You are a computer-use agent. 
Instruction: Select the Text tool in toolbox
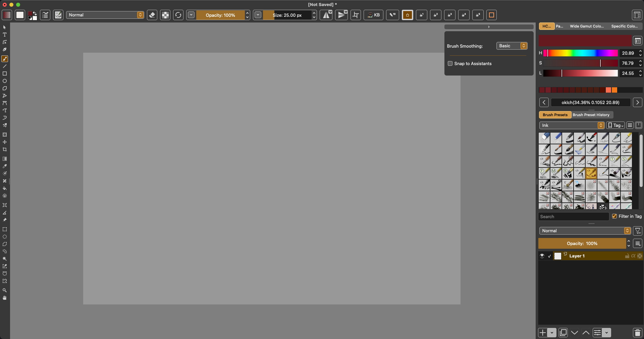tap(5, 35)
